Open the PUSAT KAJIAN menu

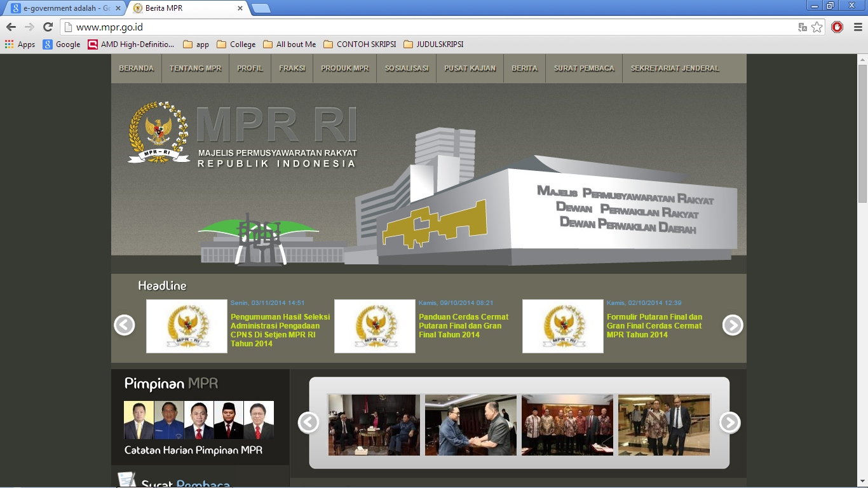tap(470, 69)
